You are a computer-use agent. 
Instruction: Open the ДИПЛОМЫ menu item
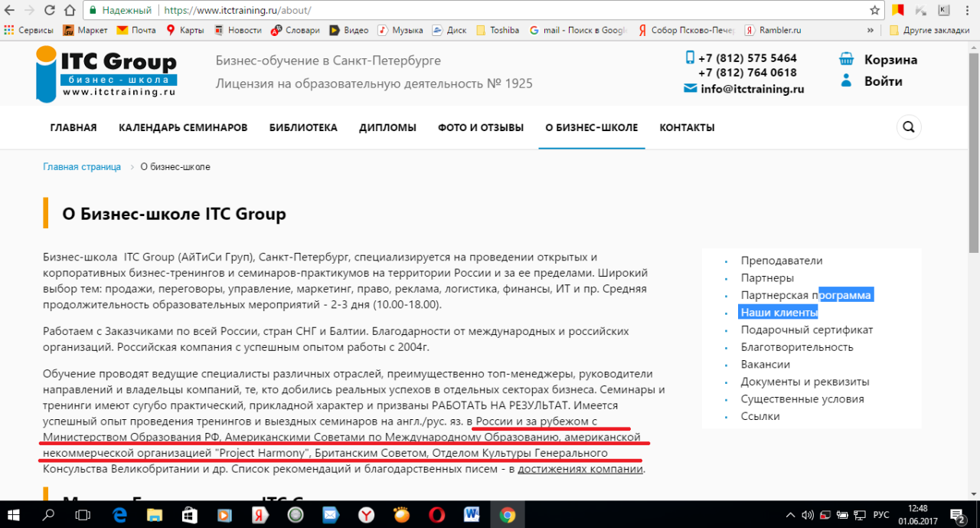point(387,127)
